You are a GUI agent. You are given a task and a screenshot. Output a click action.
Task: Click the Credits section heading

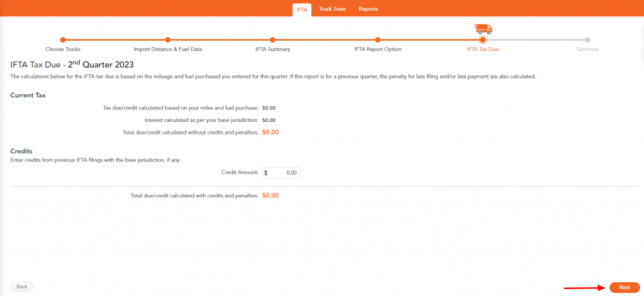point(21,151)
